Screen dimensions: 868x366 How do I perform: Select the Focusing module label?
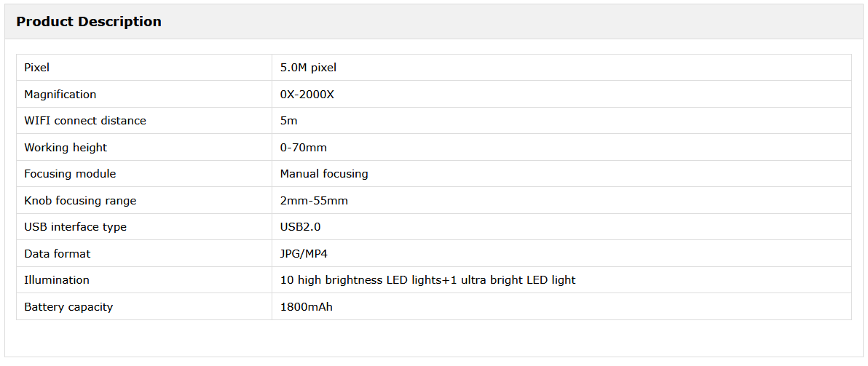pos(70,174)
